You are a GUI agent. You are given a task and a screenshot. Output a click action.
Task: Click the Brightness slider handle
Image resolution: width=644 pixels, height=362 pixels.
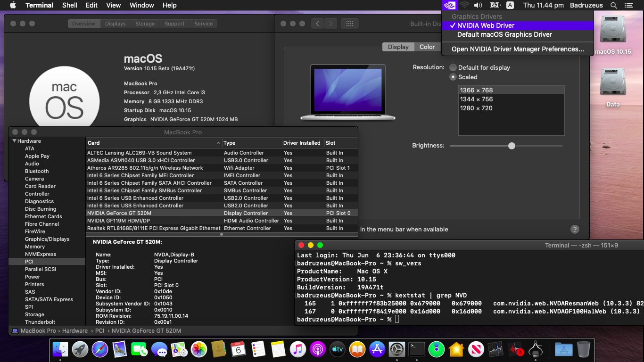point(512,146)
